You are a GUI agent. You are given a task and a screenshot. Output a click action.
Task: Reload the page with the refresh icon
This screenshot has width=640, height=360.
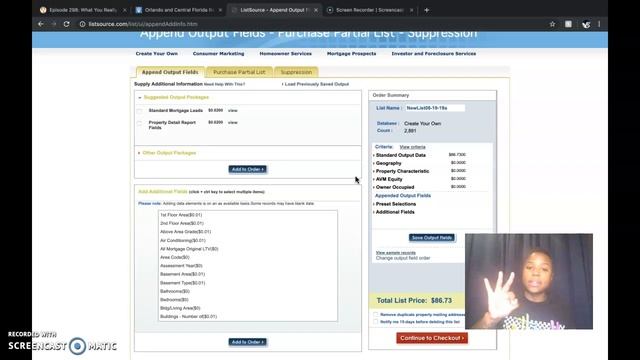tap(67, 24)
